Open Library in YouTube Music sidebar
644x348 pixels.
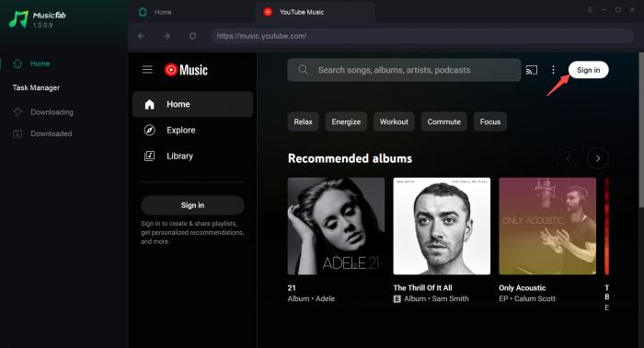[192, 157]
